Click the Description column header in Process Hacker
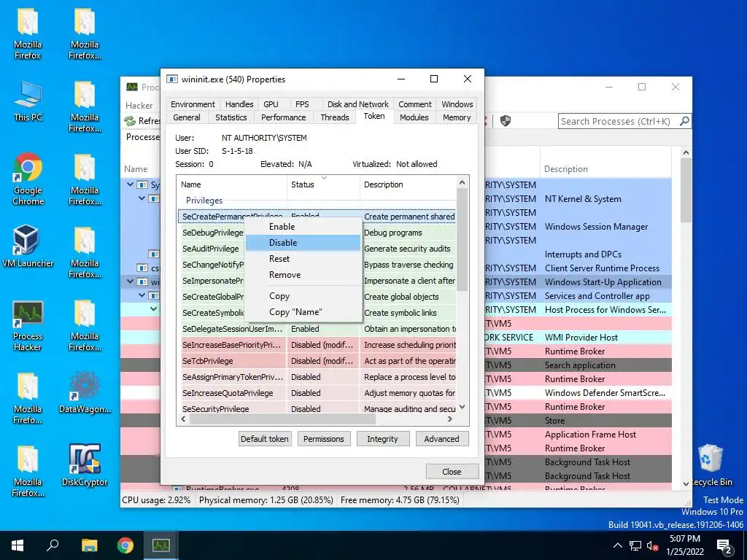Image resolution: width=747 pixels, height=560 pixels. 605,168
